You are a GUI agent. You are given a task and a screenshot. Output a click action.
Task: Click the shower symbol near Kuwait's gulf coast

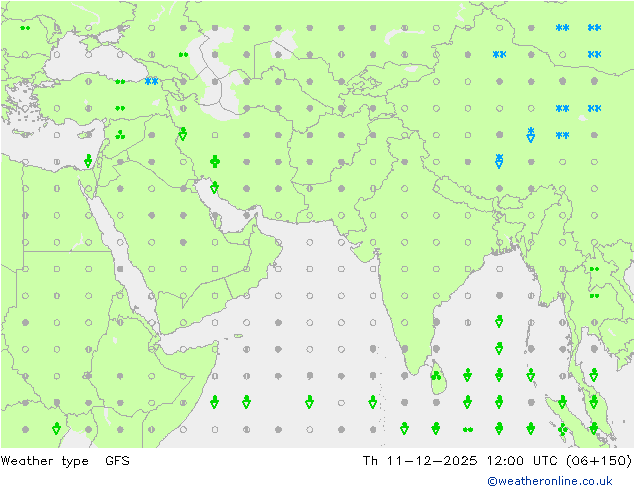[215, 187]
